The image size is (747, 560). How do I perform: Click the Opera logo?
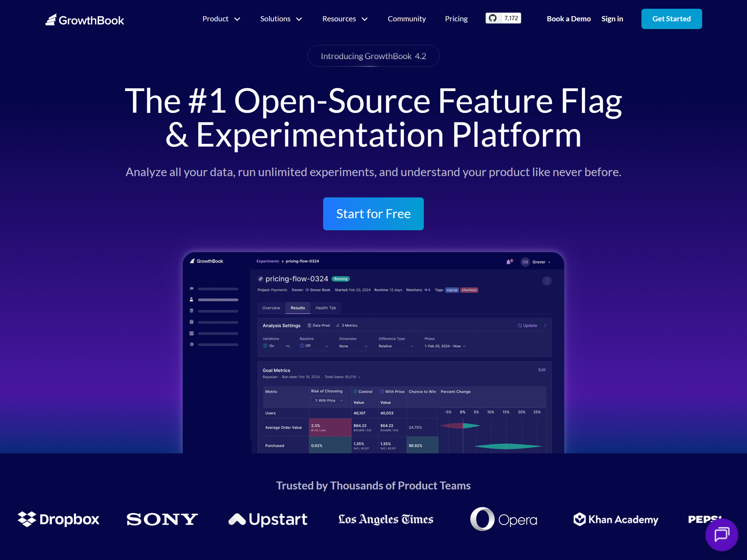pos(503,519)
